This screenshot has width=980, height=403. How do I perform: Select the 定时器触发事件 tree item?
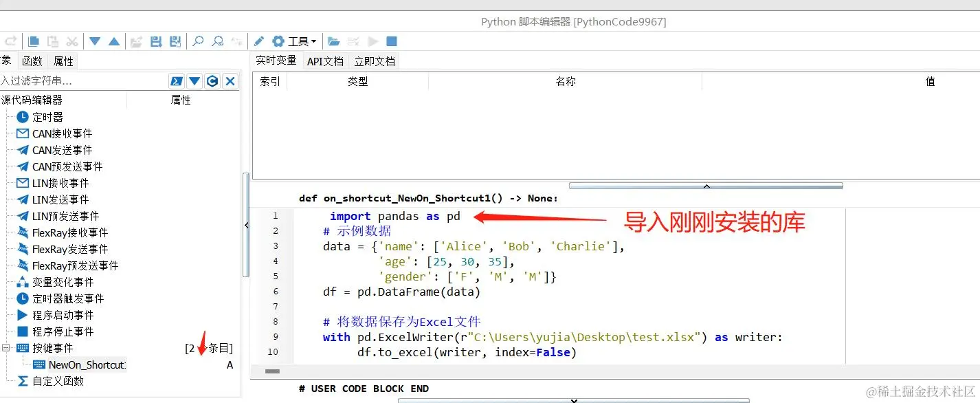tap(68, 298)
